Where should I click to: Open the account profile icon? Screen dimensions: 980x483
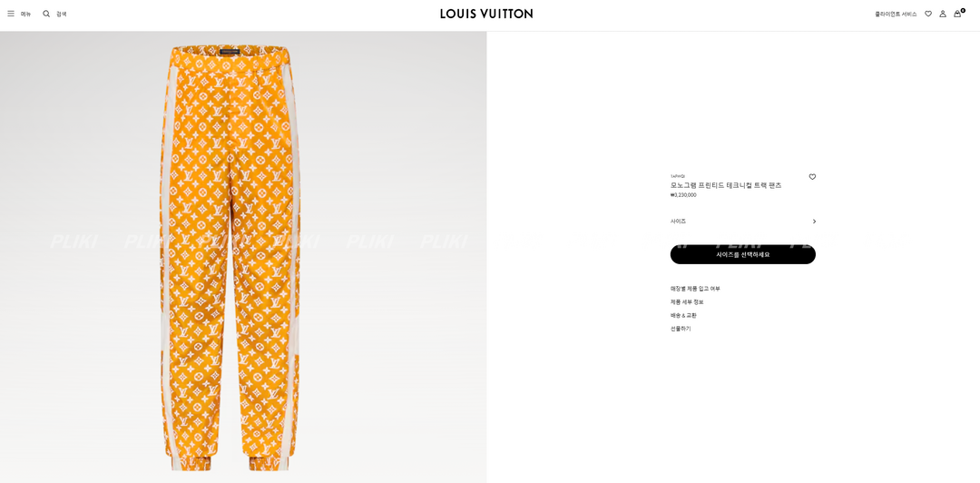943,14
